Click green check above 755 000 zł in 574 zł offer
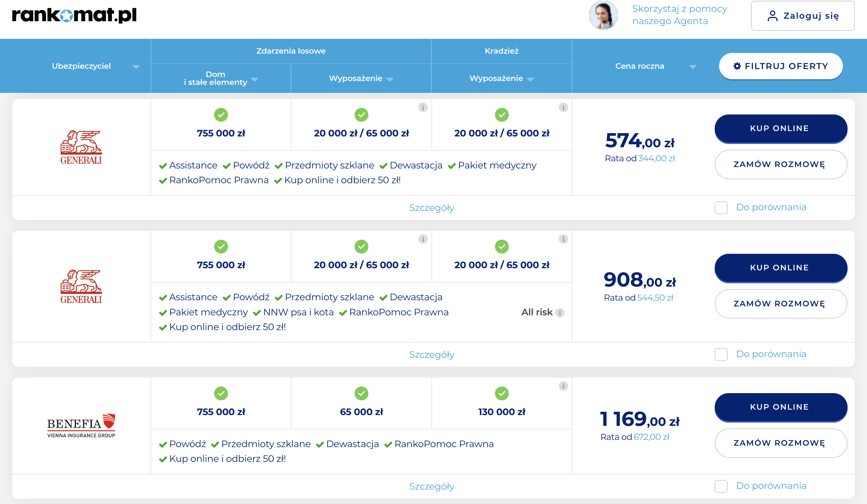Image resolution: width=867 pixels, height=504 pixels. point(221,115)
